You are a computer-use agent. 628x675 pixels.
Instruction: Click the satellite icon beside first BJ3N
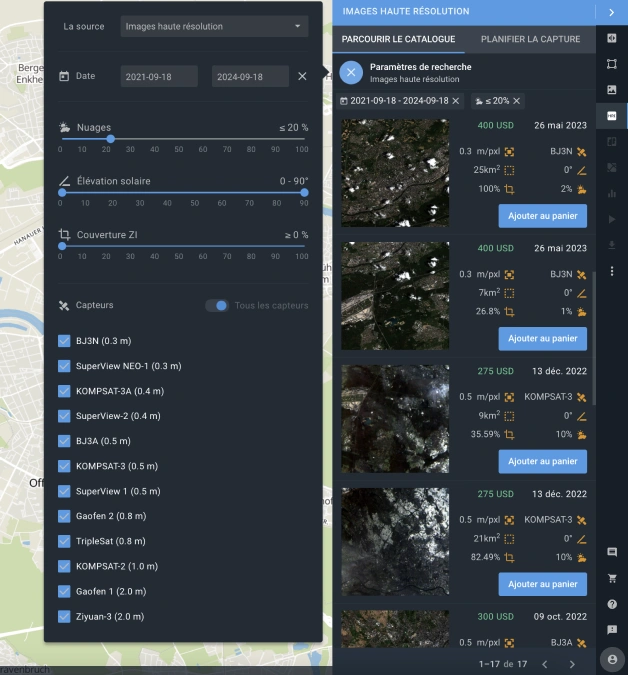click(582, 152)
